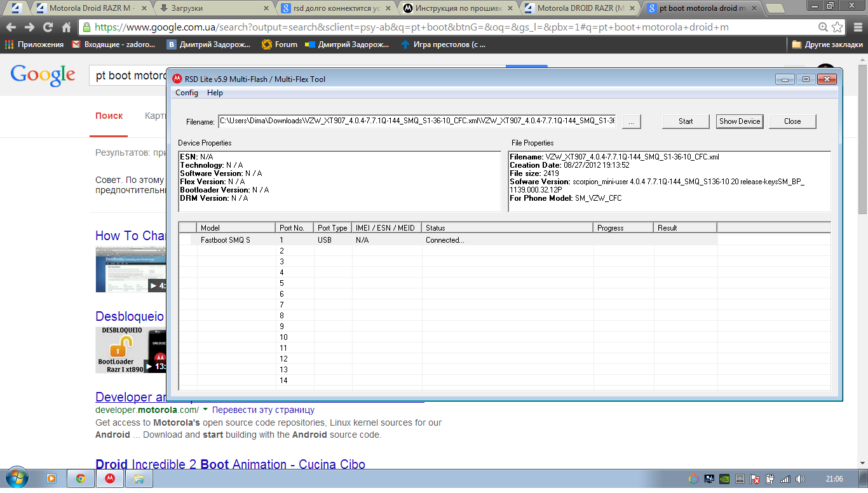Reload the Google search page

tap(48, 27)
